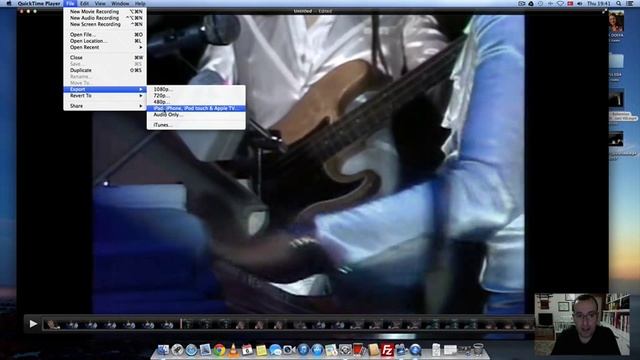This screenshot has height=360, width=640.
Task: Click the Wi-Fi menu bar icon
Action: 560,3
